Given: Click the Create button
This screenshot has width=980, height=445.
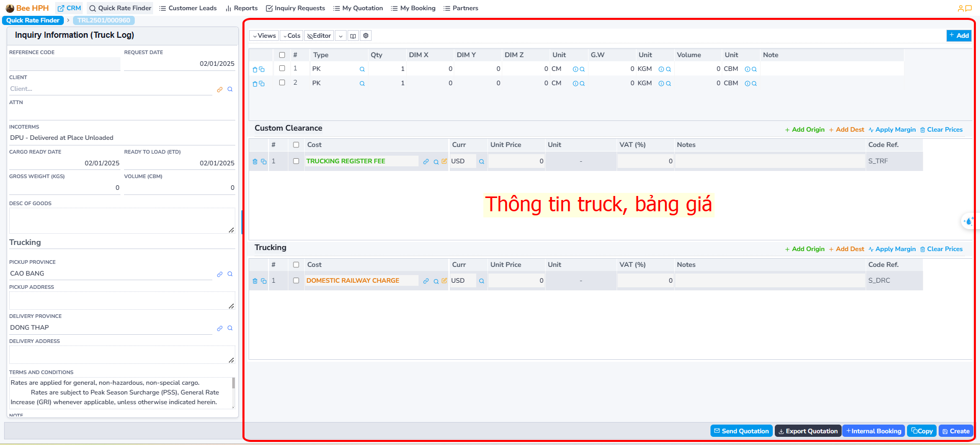Looking at the screenshot, I should tap(956, 431).
